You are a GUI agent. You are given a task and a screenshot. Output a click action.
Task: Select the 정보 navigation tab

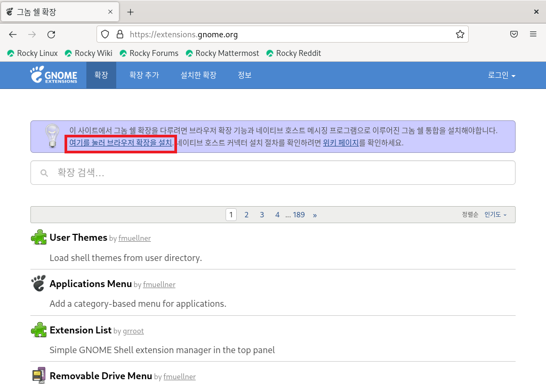pyautogui.click(x=244, y=75)
